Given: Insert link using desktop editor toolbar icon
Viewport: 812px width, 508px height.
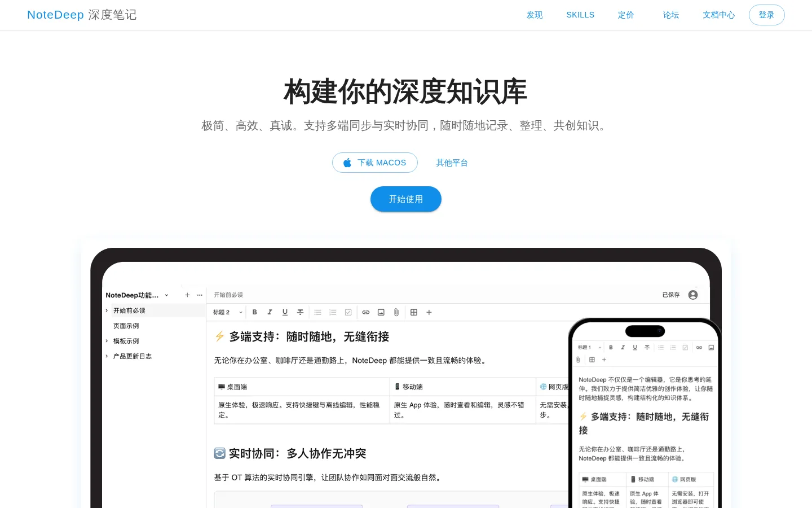Looking at the screenshot, I should click(366, 312).
